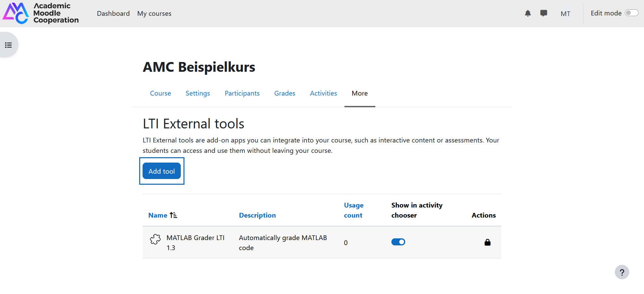Screen dimensions: 644x294
Task: Open My courses
Action: pos(154,13)
